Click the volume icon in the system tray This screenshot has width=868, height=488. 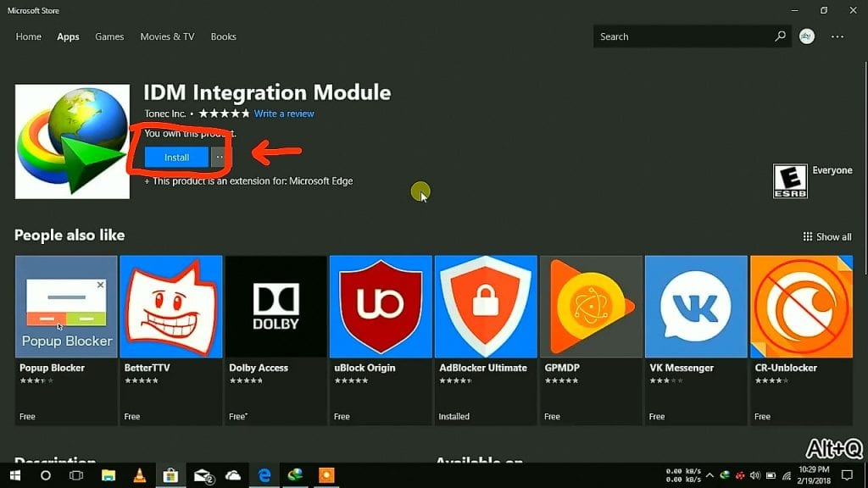click(754, 477)
